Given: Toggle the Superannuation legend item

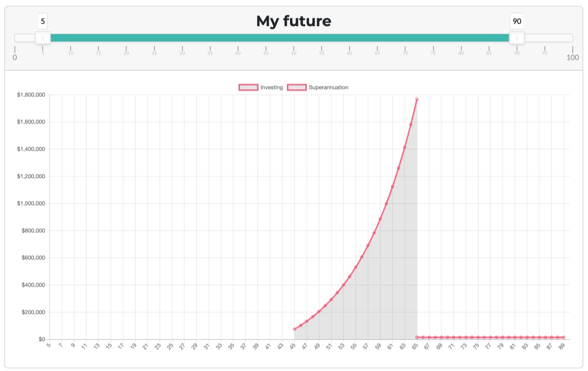Looking at the screenshot, I should click(x=318, y=87).
